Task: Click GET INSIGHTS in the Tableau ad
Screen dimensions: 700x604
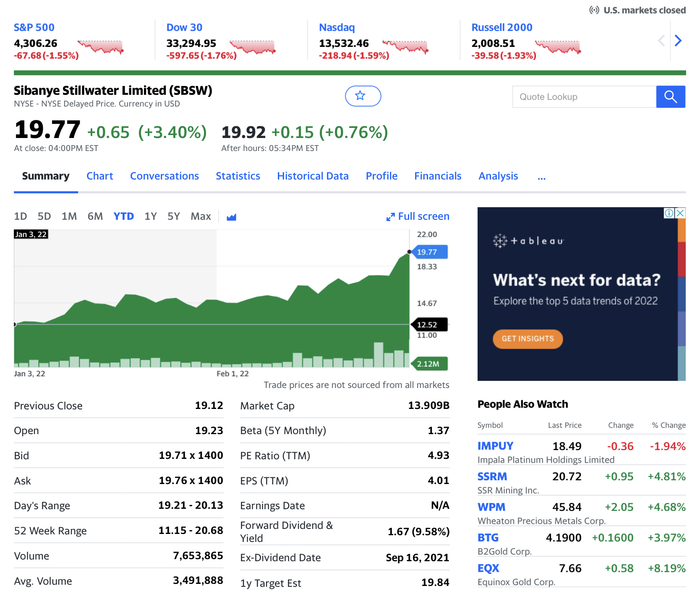Action: (528, 339)
